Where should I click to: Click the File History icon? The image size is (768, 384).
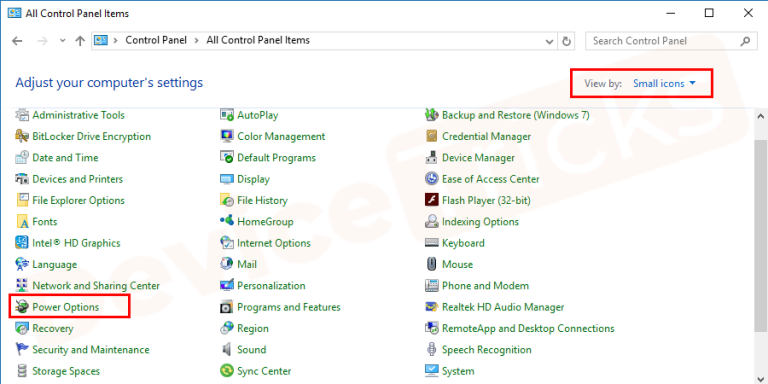point(227,200)
